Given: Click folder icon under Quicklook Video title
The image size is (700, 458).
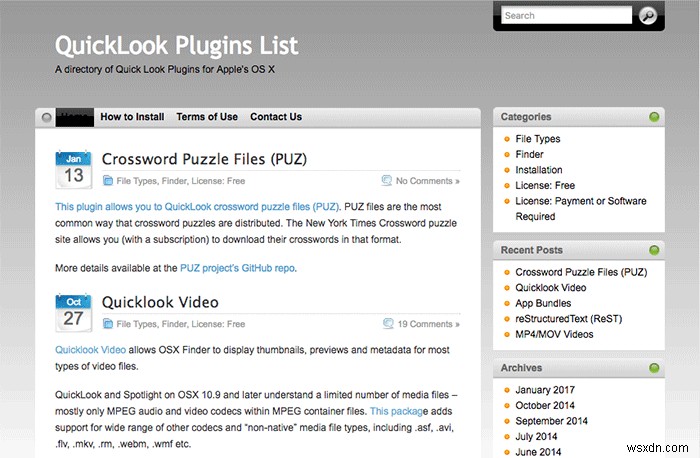Looking at the screenshot, I should pos(108,324).
